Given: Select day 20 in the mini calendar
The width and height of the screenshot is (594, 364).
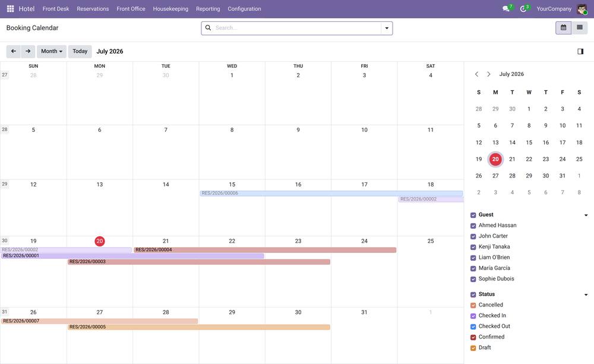Looking at the screenshot, I should coord(495,159).
